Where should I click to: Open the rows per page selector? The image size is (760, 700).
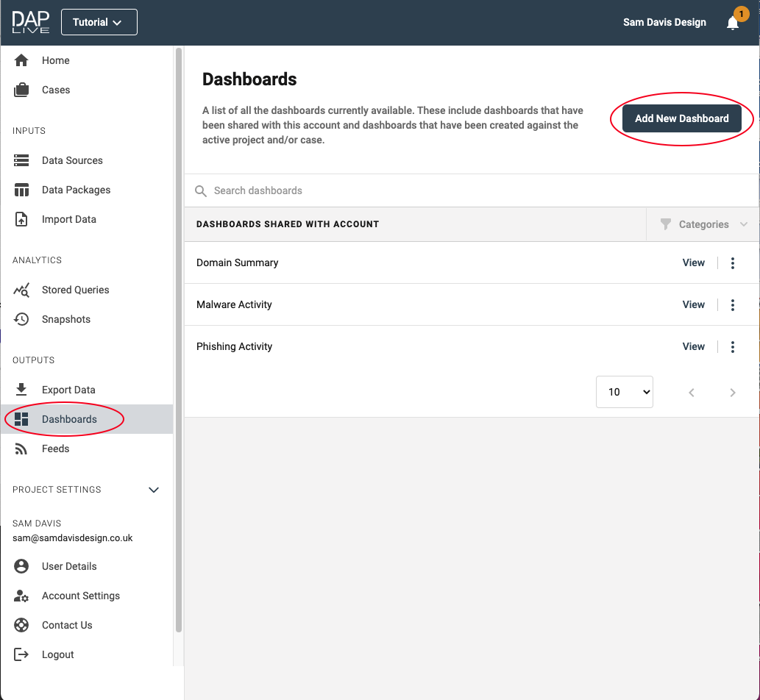(x=625, y=392)
